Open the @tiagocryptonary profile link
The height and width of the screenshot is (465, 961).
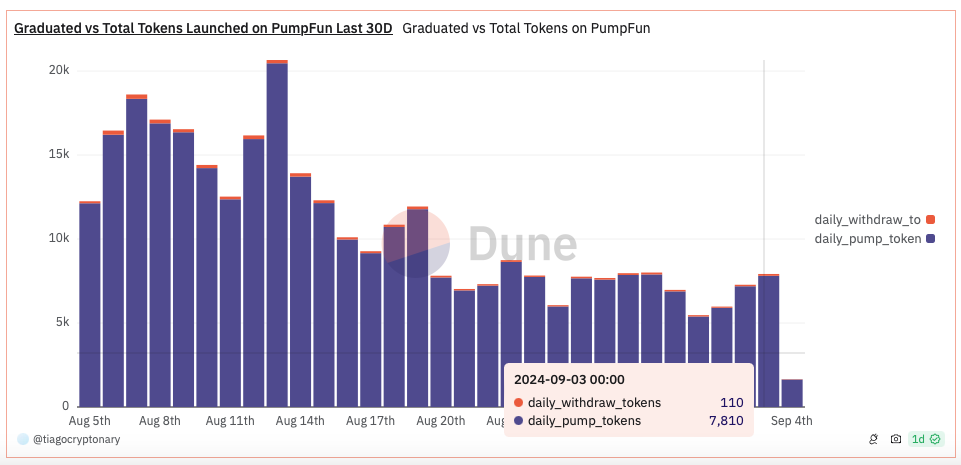click(76, 439)
